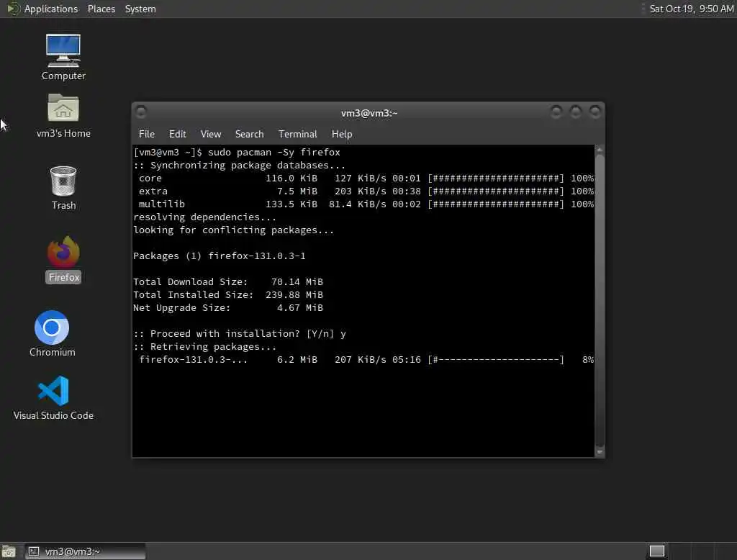Click the firefox-131.0.3 download progress bar at 8%
The width and height of the screenshot is (737, 560).
click(495, 360)
